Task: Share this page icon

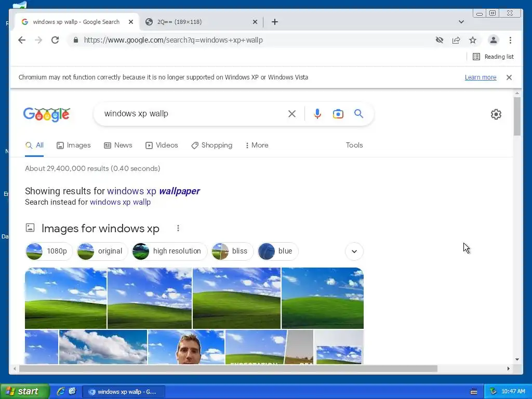Action: (456, 40)
